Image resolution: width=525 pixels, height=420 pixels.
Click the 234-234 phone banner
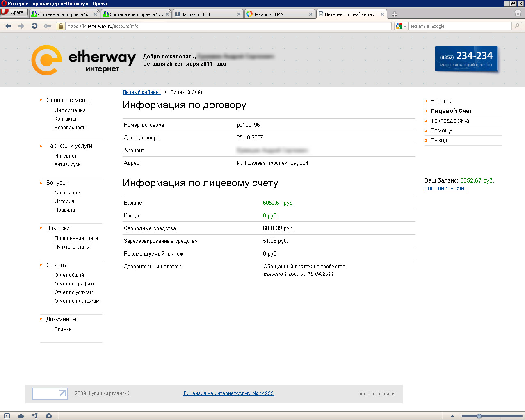tap(466, 59)
